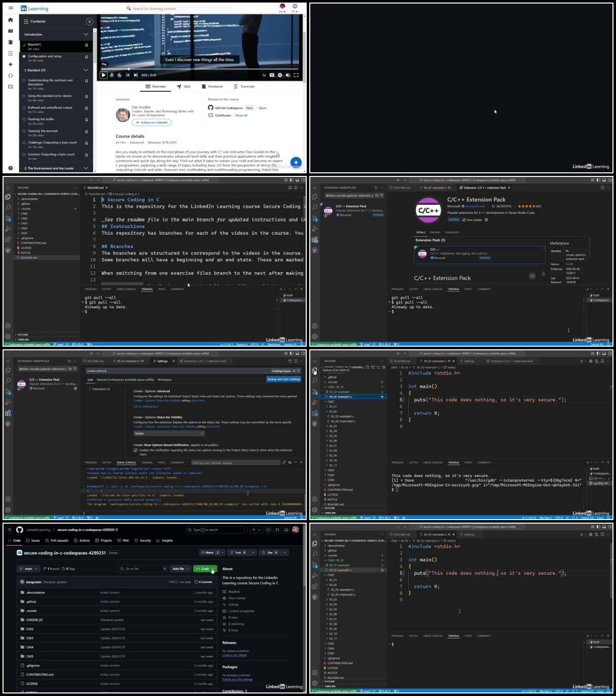Open the help icon in LinkedIn Learning
The width and height of the screenshot is (616, 696).
[x=10, y=168]
